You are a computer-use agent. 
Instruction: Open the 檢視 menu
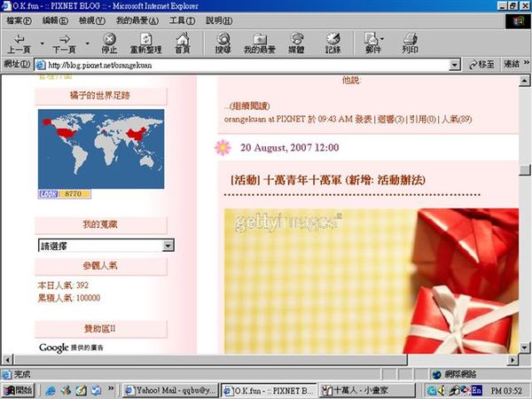tap(92, 21)
